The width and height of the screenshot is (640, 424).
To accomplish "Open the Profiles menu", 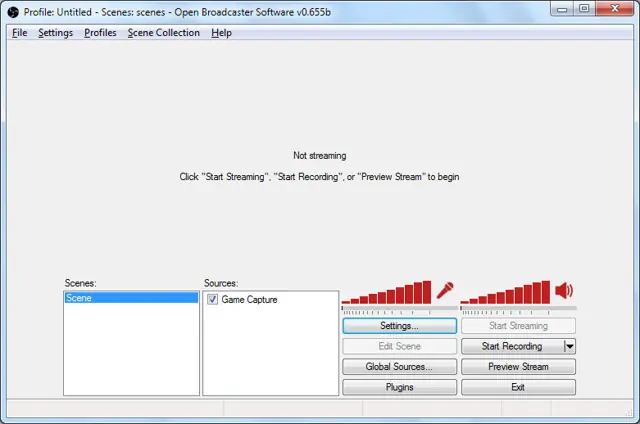I will coord(100,33).
